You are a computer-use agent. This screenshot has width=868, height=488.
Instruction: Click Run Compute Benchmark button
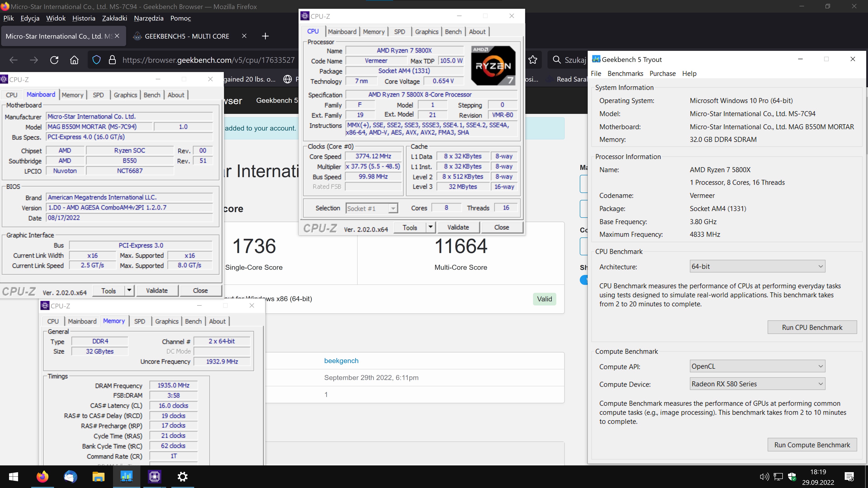tap(812, 445)
